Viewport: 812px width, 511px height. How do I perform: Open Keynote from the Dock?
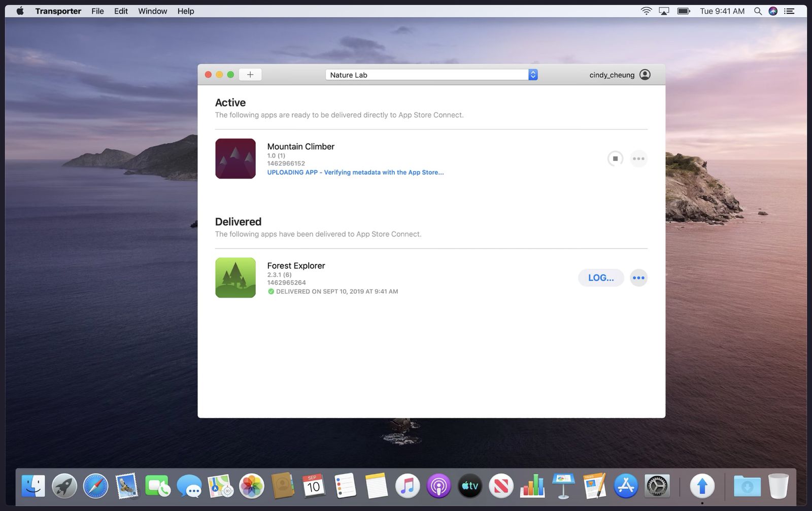(563, 486)
